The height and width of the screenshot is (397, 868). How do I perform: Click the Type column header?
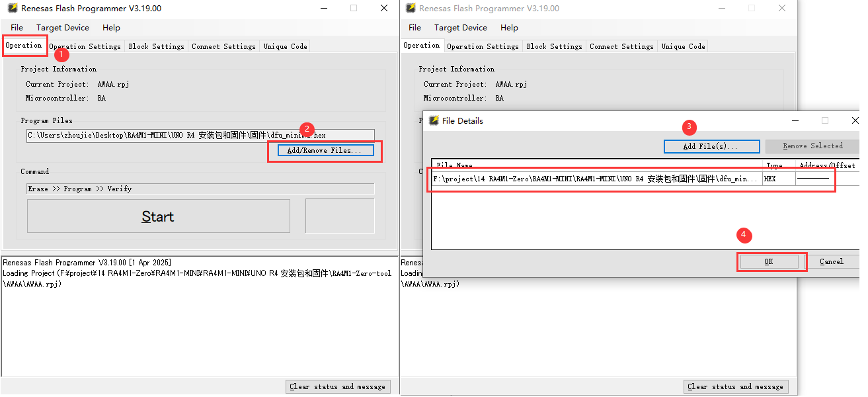click(x=778, y=165)
